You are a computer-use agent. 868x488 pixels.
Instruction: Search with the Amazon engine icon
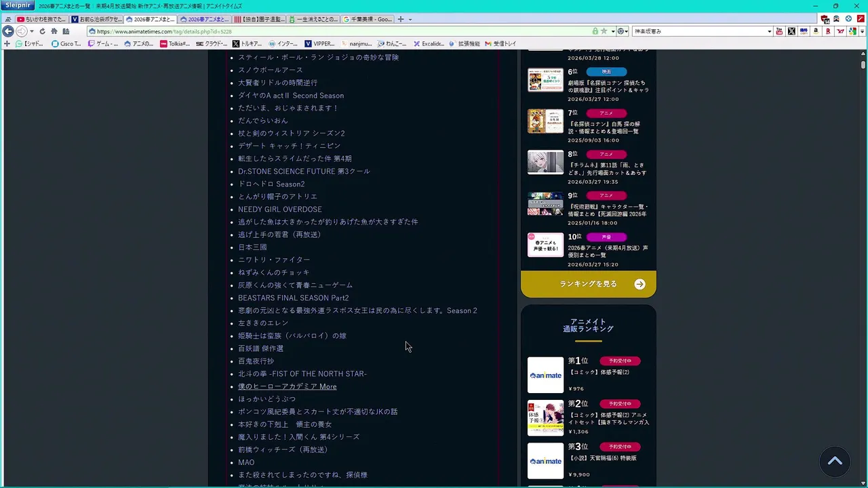click(816, 31)
